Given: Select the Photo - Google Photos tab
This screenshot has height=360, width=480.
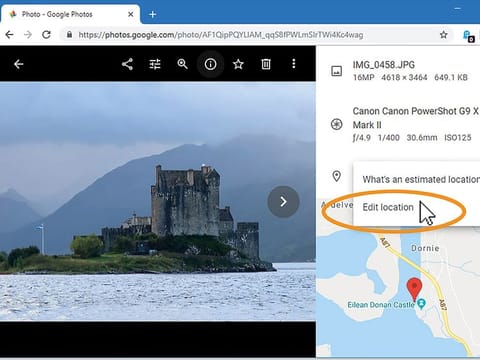Looking at the screenshot, I should coord(70,14).
